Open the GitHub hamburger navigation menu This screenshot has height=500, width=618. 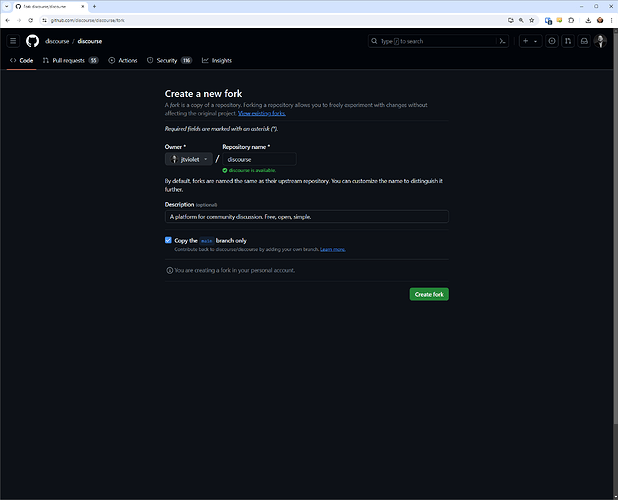coord(13,41)
